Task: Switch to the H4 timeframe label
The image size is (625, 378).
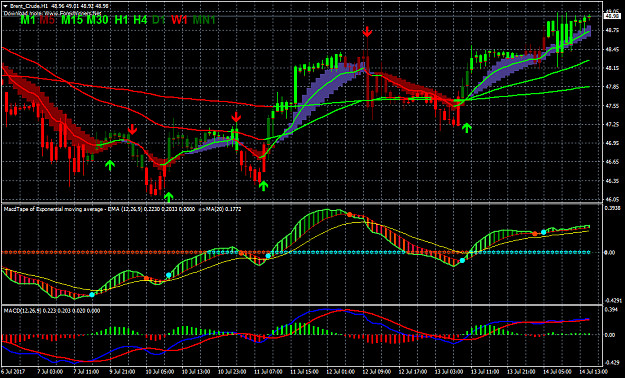Action: [x=140, y=20]
